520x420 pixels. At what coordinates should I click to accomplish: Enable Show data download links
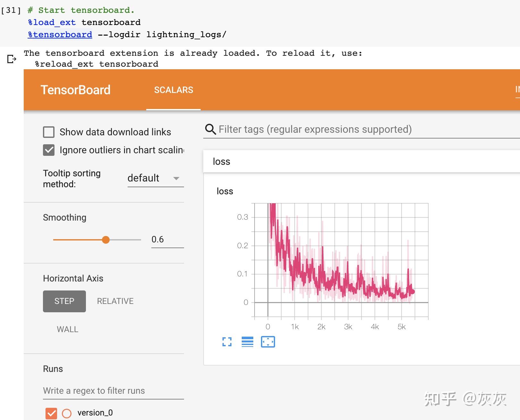coord(48,132)
